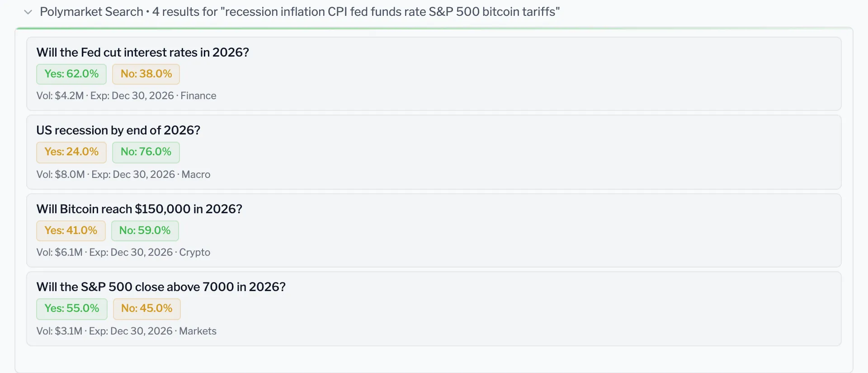Open 'Will the S&P 500 close above 7000' market
868x373 pixels.
point(161,287)
